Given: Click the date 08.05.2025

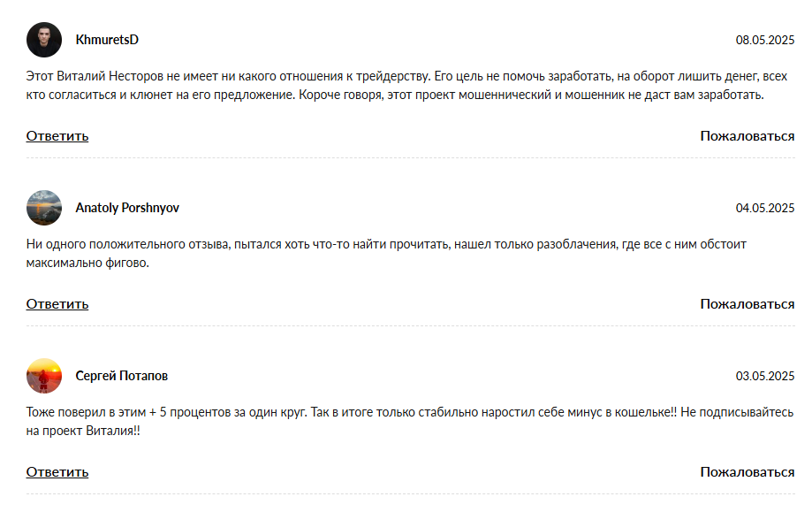Looking at the screenshot, I should point(765,40).
